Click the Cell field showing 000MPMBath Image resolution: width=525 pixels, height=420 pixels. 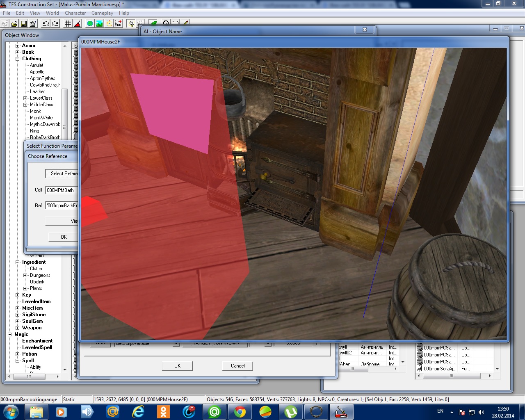click(62, 190)
